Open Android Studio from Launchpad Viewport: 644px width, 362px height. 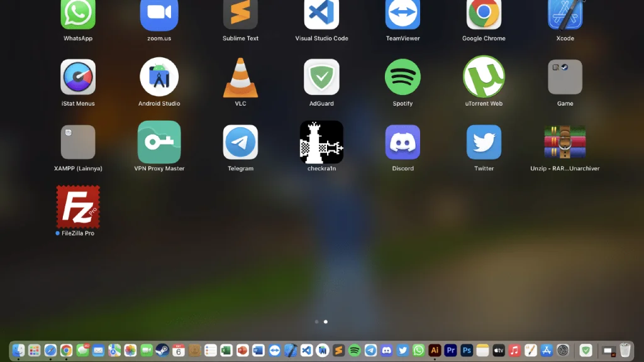(159, 77)
